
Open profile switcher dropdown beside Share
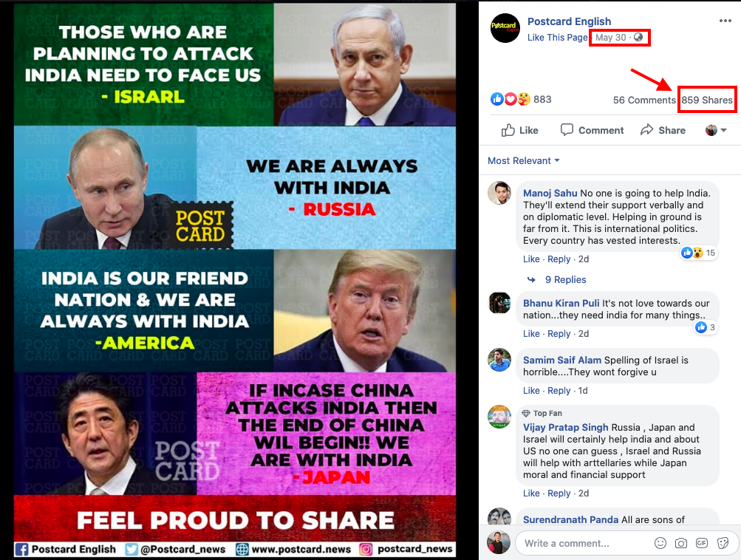tap(716, 130)
